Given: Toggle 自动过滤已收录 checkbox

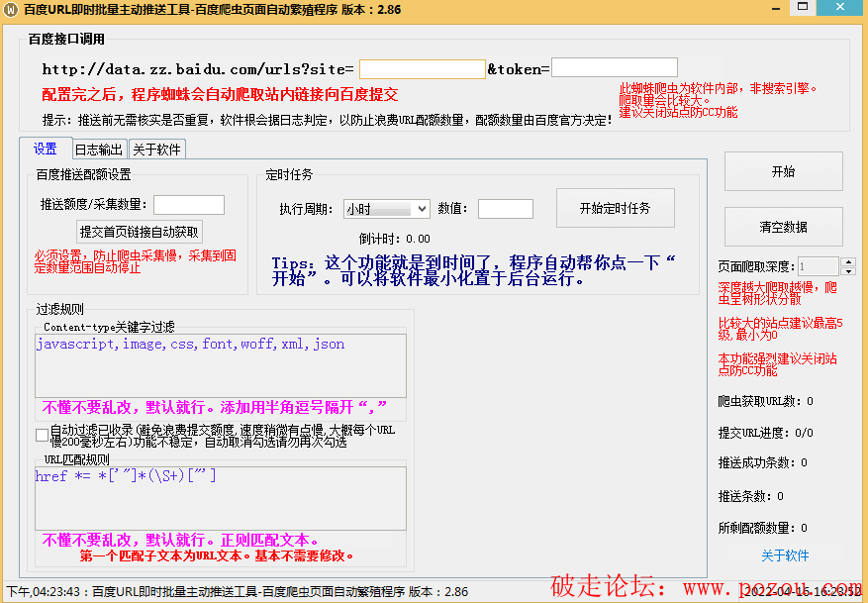Looking at the screenshot, I should pos(43,436).
